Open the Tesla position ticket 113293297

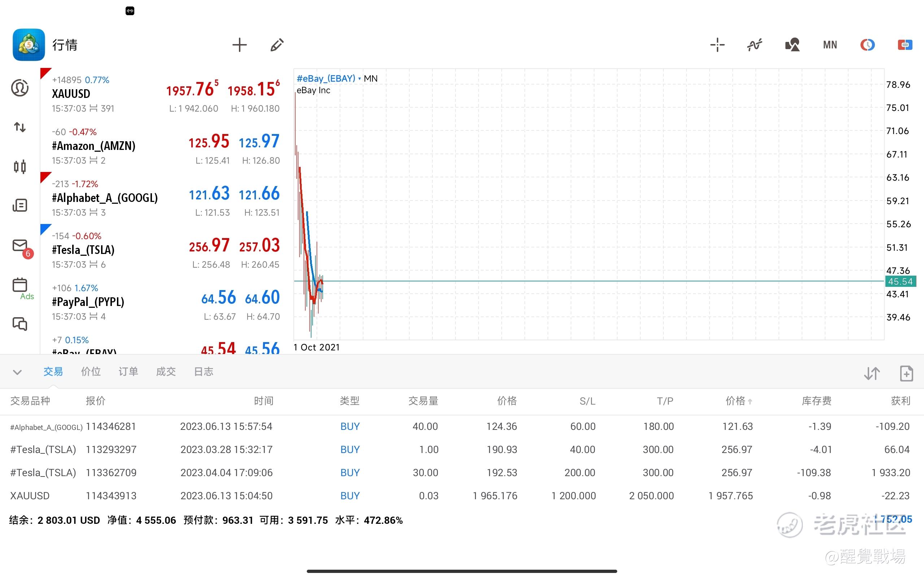click(111, 449)
